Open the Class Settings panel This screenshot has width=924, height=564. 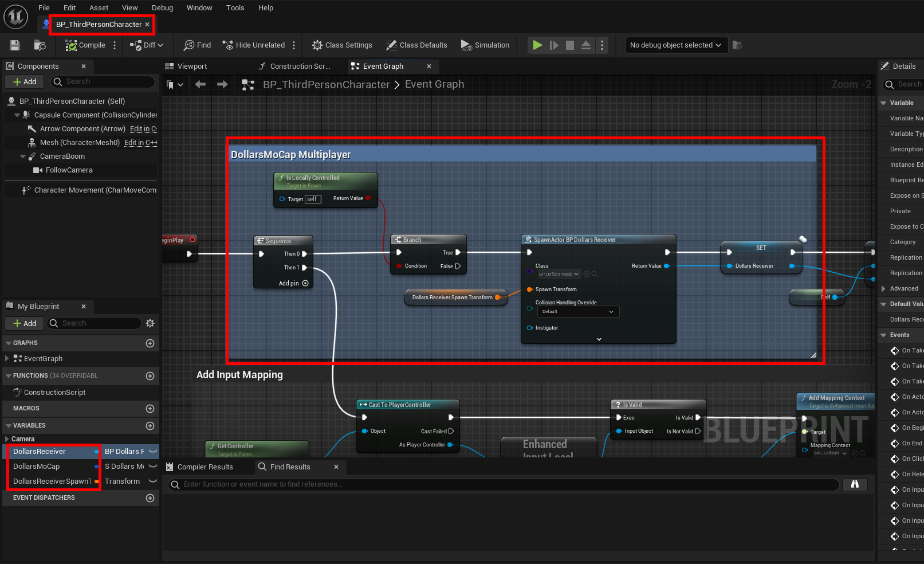pyautogui.click(x=342, y=45)
